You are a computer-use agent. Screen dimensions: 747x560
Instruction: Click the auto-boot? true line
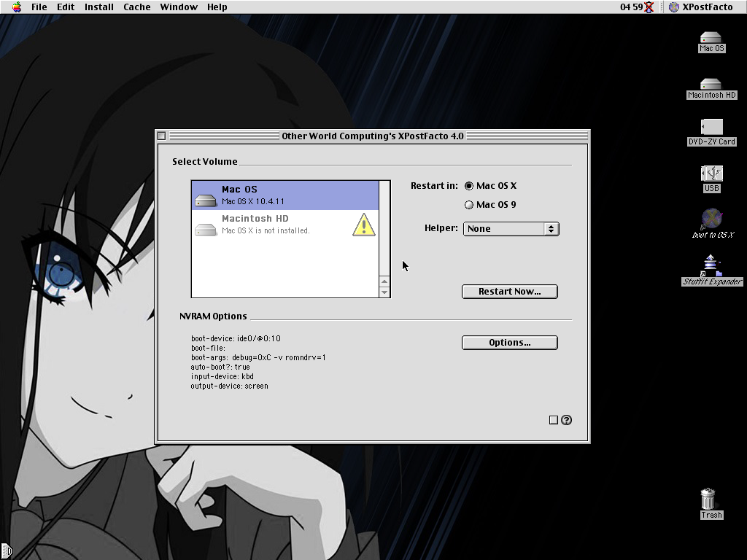[x=220, y=367]
